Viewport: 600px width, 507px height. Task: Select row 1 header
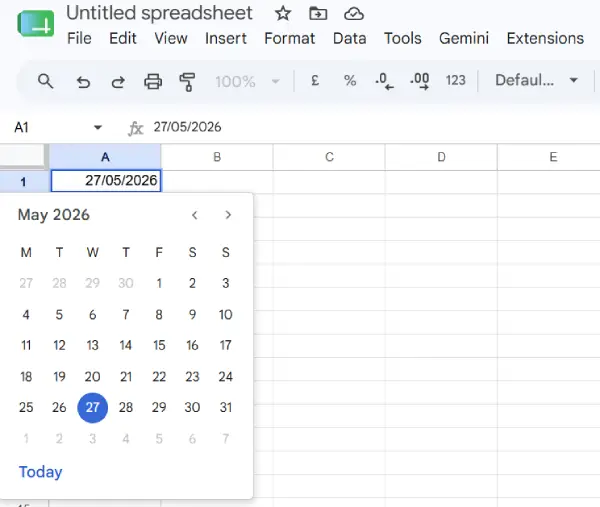(x=24, y=181)
